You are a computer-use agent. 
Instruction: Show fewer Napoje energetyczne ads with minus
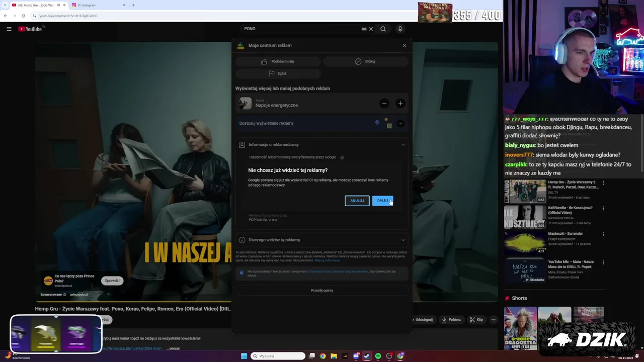pyautogui.click(x=384, y=104)
